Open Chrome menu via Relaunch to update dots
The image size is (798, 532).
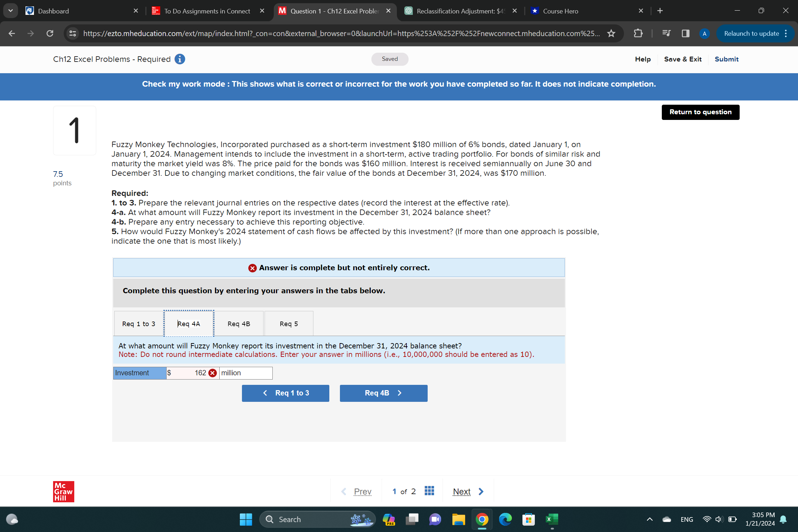pyautogui.click(x=786, y=34)
